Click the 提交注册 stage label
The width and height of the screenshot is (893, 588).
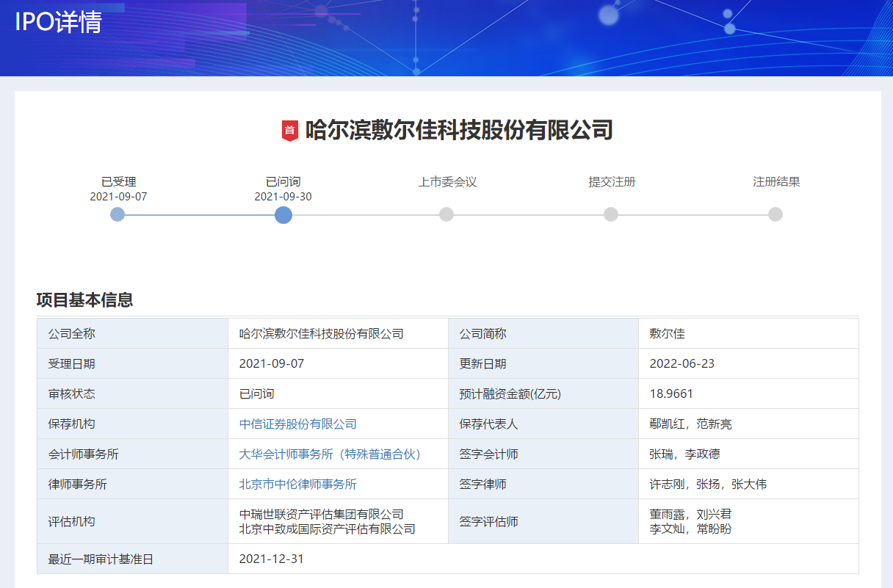(612, 182)
